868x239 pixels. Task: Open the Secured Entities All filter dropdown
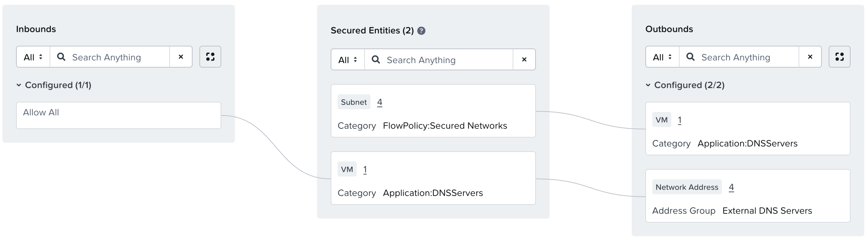347,60
